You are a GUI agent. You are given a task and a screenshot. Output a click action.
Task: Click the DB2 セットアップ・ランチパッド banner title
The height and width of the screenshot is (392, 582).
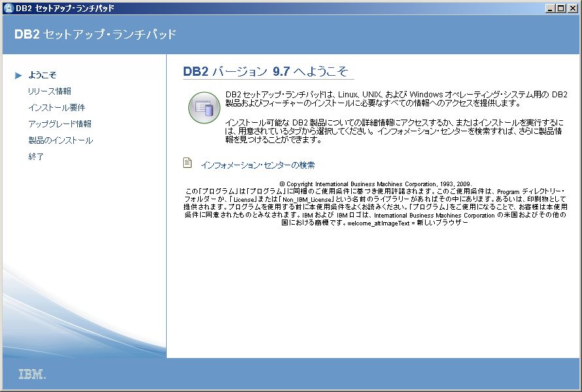pyautogui.click(x=95, y=34)
